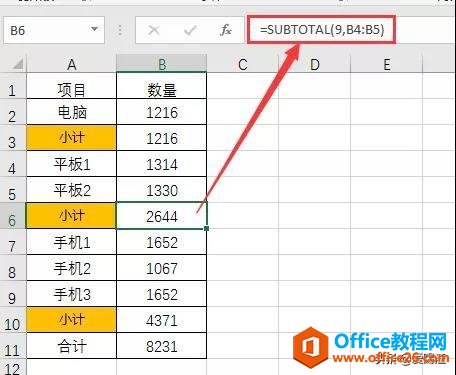Click the orange 小计 cell in row 10
The height and width of the screenshot is (375, 456).
[72, 320]
